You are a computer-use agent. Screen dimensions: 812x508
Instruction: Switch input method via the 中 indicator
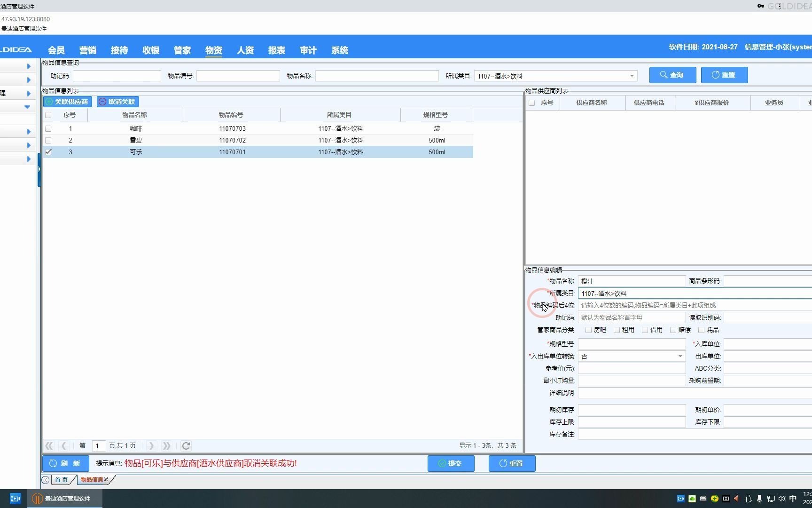[793, 499]
